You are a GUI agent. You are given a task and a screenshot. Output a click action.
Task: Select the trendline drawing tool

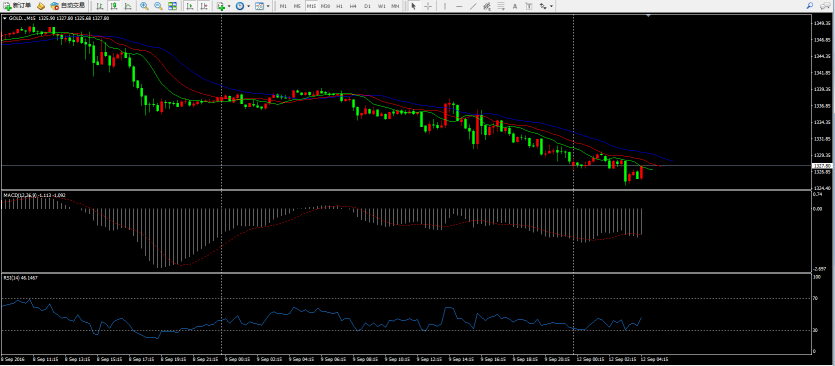point(473,6)
